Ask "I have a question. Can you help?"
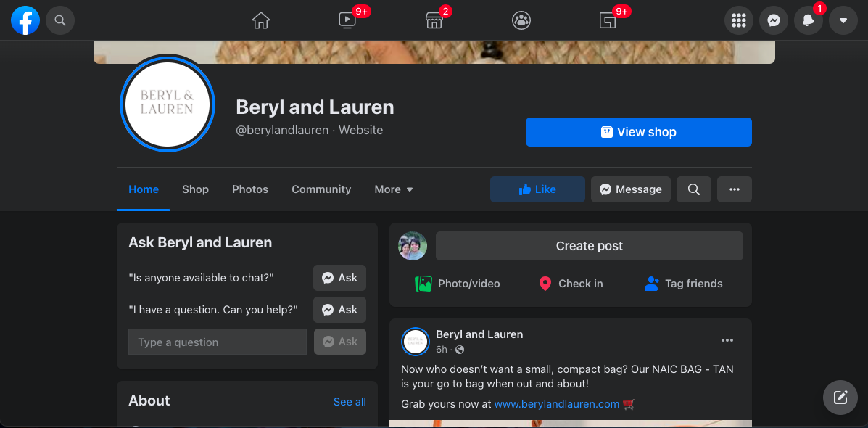 339,310
